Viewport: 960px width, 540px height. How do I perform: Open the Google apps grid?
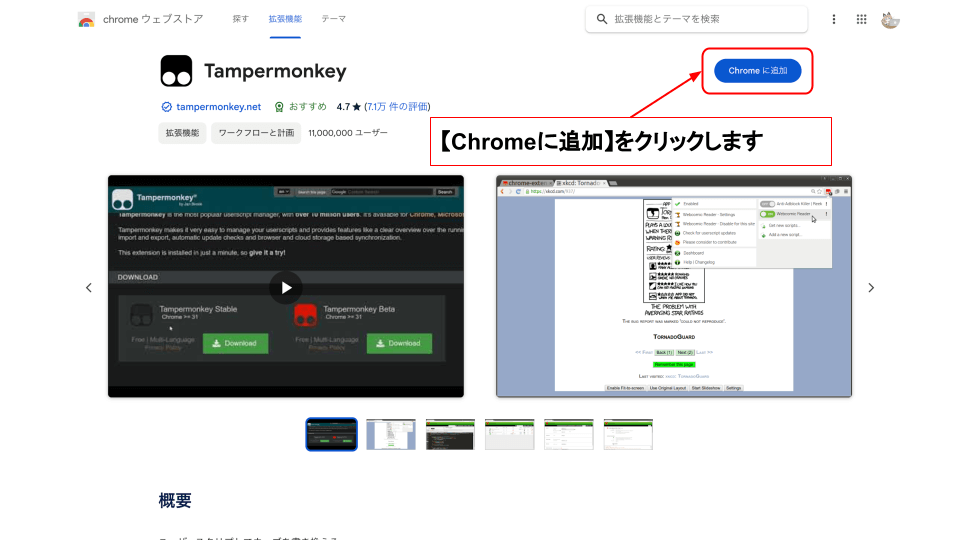point(862,19)
